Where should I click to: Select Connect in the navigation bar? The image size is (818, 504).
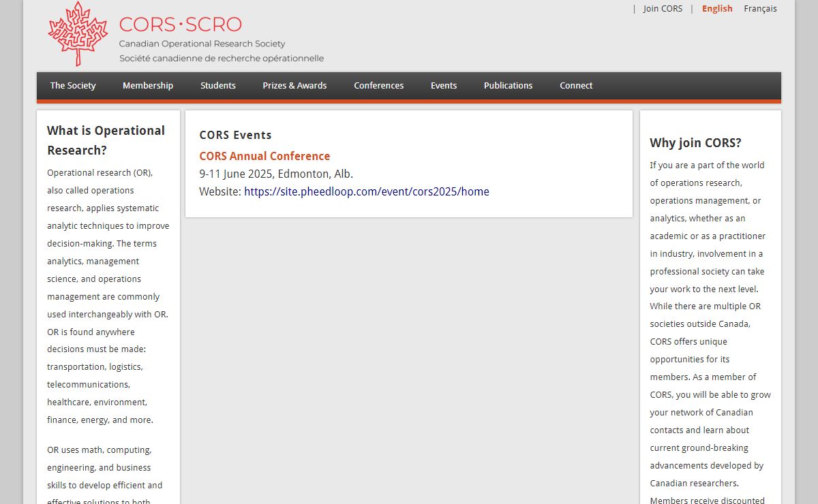tap(576, 86)
